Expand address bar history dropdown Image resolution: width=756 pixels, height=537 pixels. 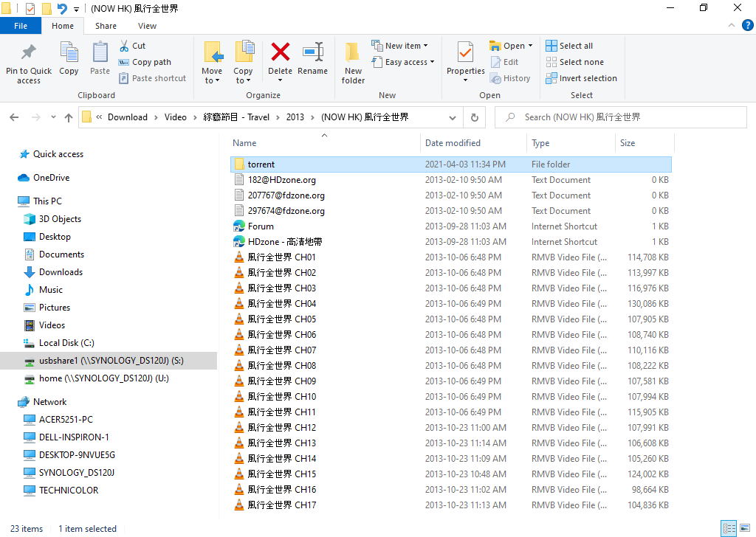453,117
